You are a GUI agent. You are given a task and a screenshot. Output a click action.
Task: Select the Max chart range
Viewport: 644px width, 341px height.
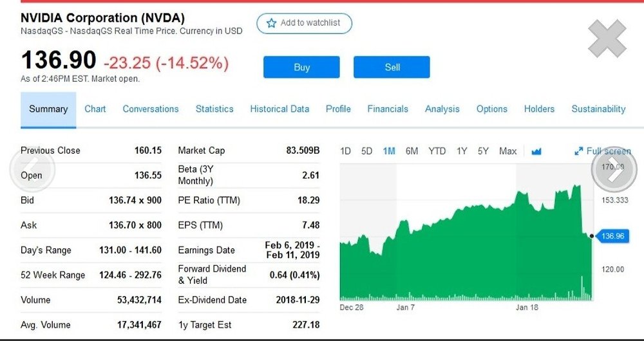point(508,151)
